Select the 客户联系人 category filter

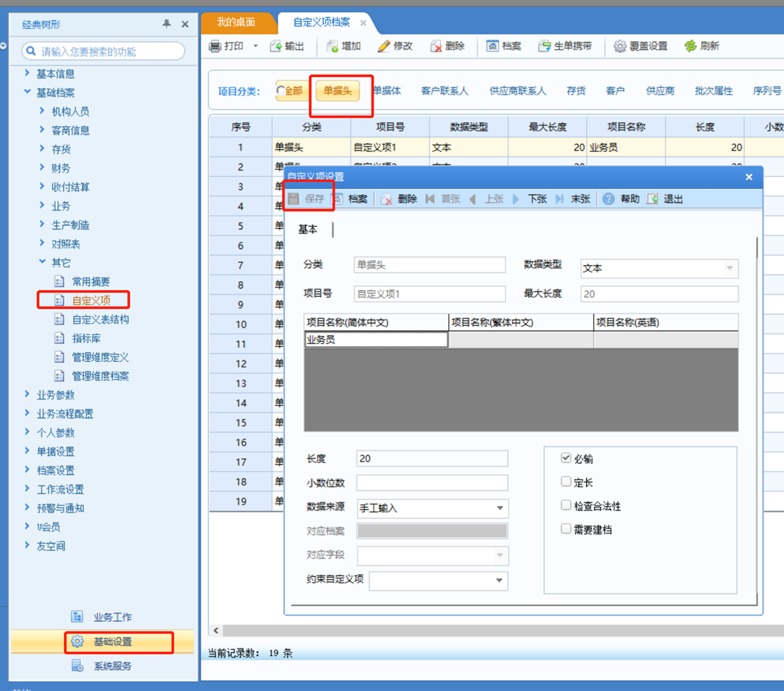(445, 90)
